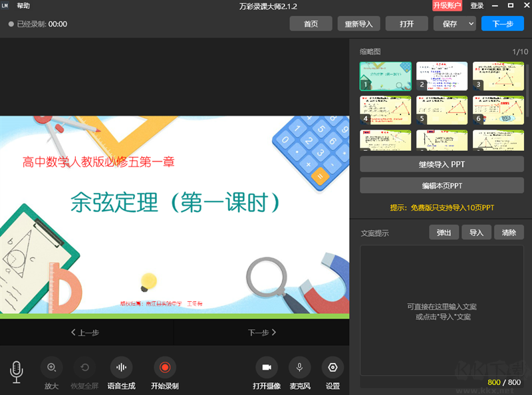Select the 放大 zoom-in tool
The width and height of the screenshot is (532, 395).
51,366
